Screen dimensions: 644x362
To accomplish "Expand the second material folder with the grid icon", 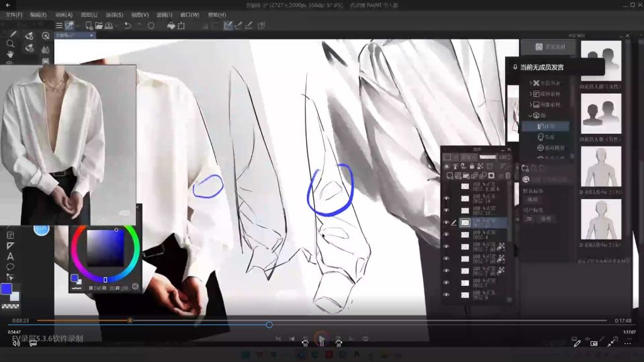I will tap(530, 94).
